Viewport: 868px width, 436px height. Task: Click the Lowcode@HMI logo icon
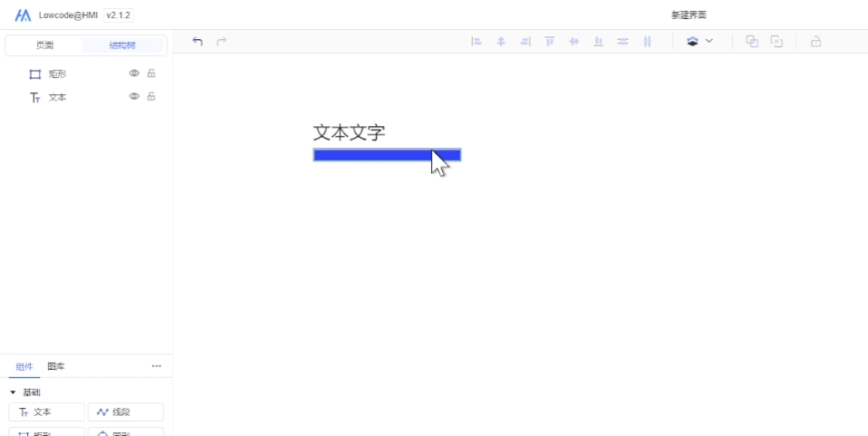point(23,15)
